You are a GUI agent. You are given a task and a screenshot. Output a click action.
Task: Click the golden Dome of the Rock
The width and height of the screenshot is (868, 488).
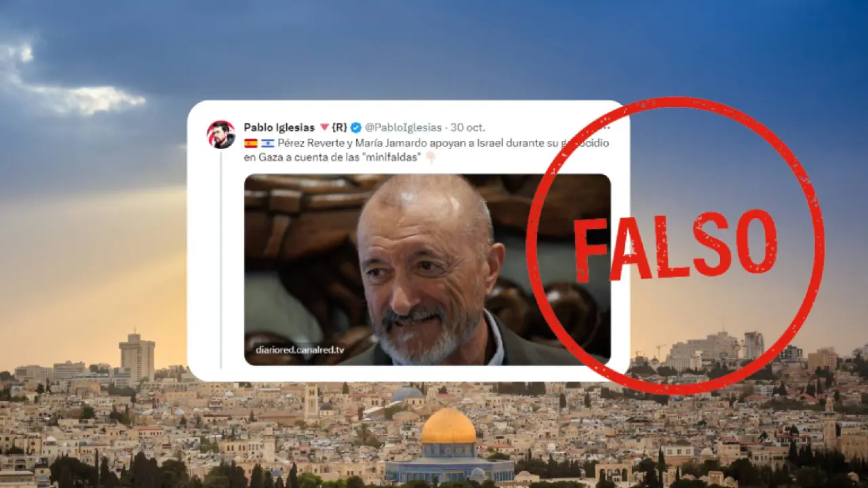(x=448, y=426)
